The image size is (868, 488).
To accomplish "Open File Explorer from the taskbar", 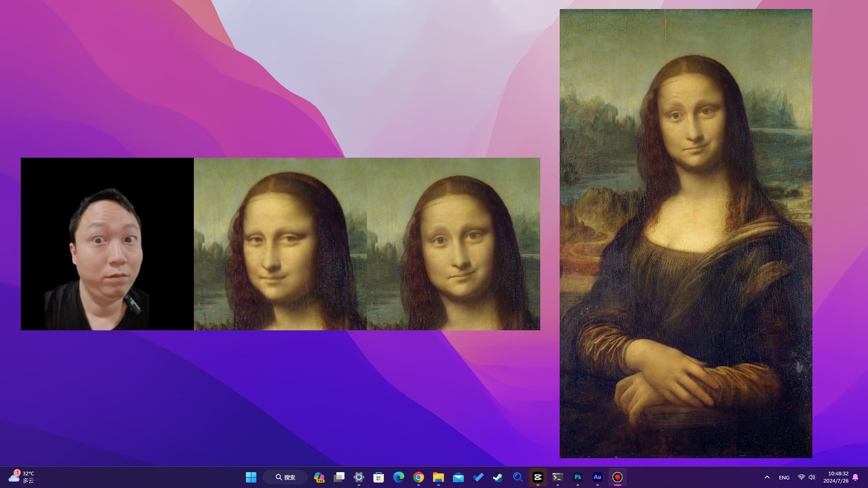I will (x=439, y=477).
